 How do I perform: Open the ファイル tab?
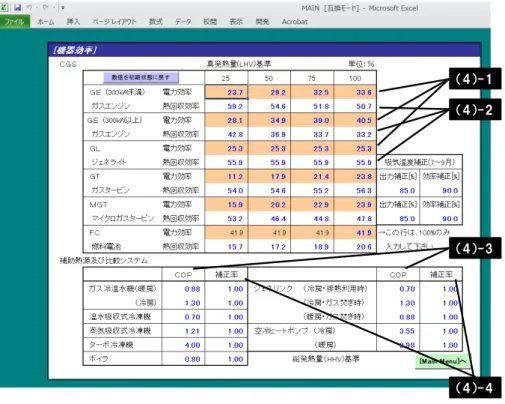click(15, 22)
